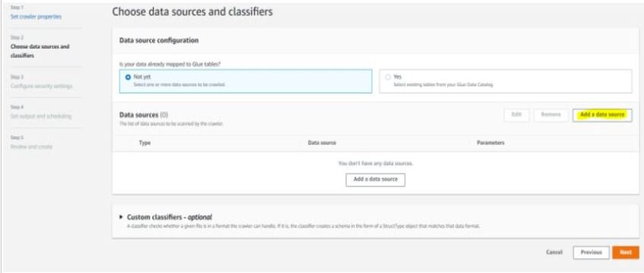Click the Data source column header
Image resolution: width=644 pixels, height=273 pixels.
(x=322, y=143)
